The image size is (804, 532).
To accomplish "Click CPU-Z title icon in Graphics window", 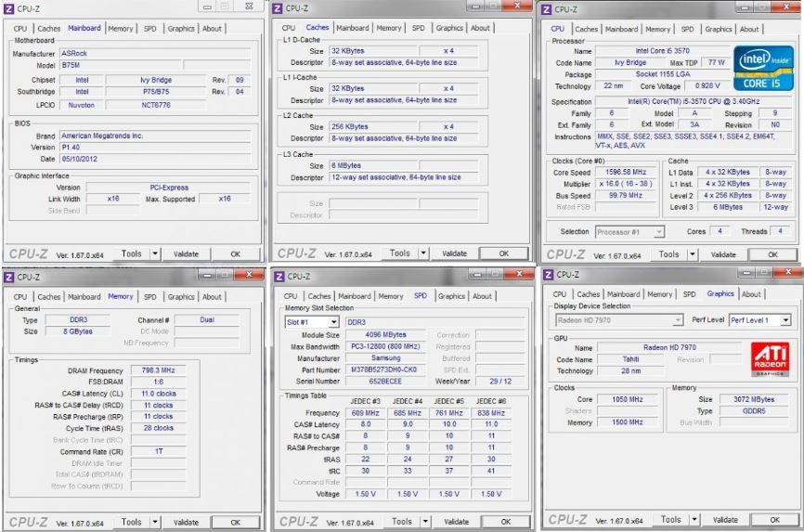I will (548, 276).
